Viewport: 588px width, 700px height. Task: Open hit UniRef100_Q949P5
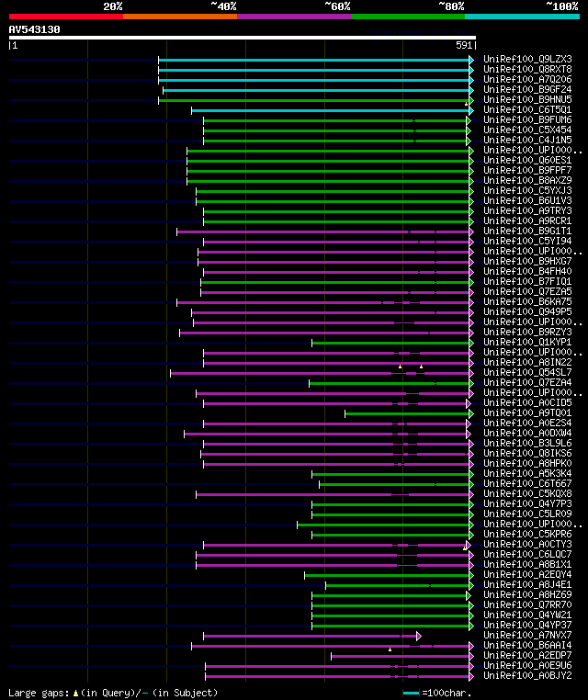point(527,311)
